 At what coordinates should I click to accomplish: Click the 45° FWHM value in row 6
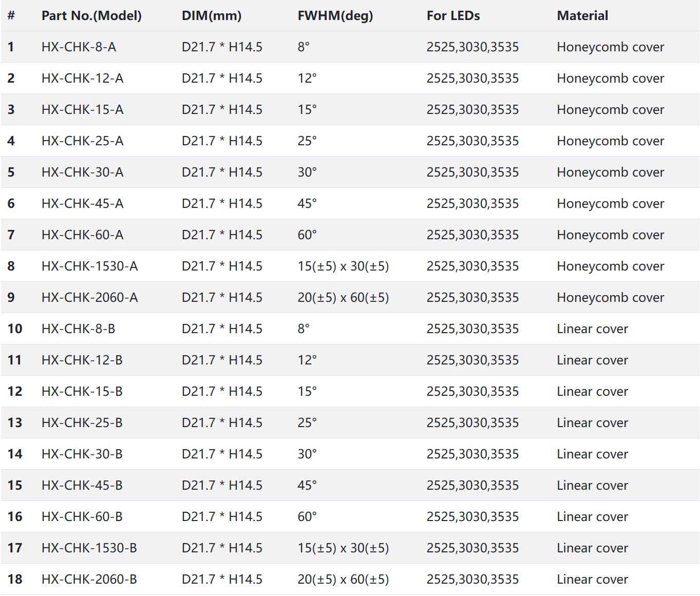[x=307, y=204]
